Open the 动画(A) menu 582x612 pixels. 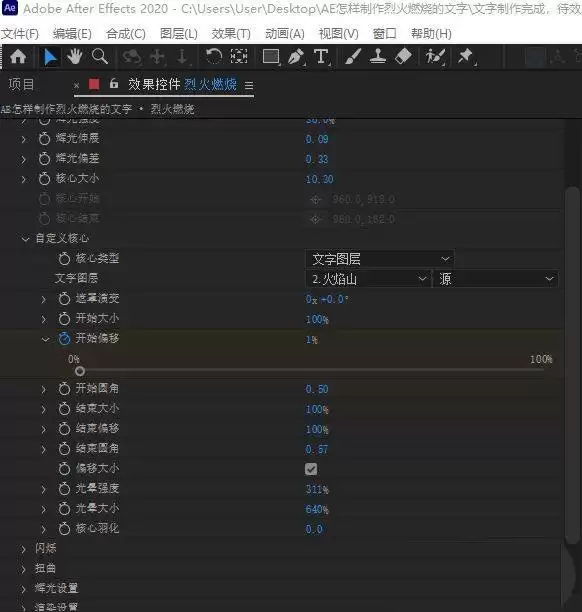coord(285,34)
